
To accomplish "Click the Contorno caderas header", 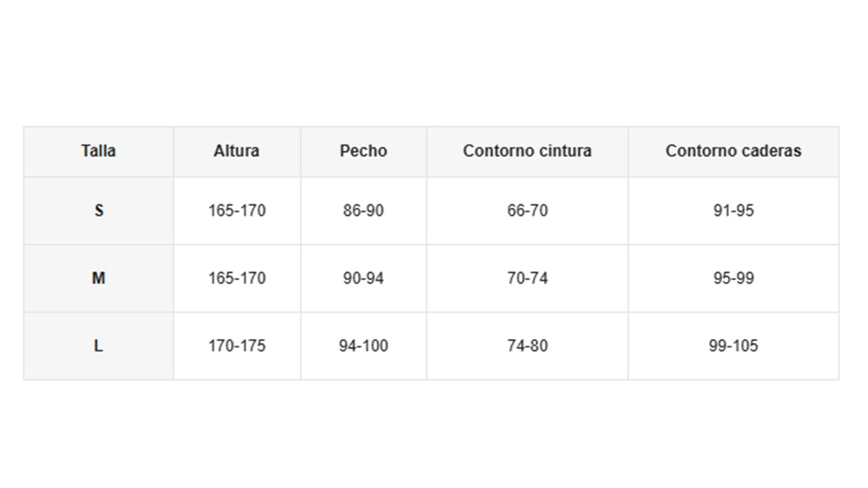I will (x=733, y=150).
